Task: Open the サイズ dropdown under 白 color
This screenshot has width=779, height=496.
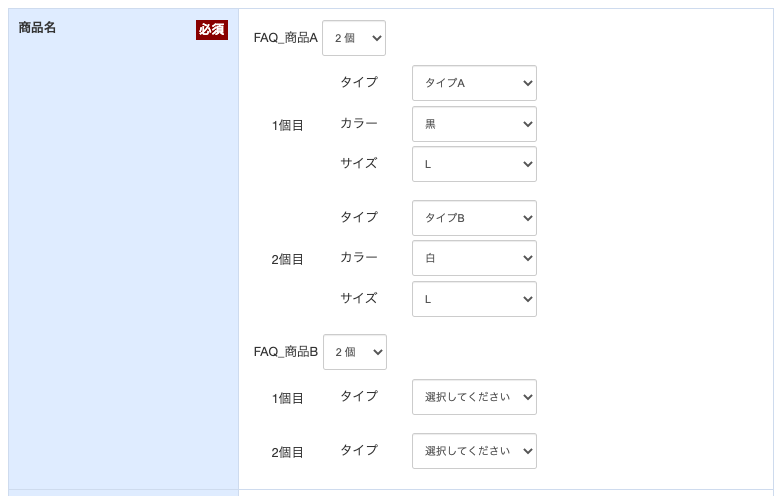Action: coord(474,299)
